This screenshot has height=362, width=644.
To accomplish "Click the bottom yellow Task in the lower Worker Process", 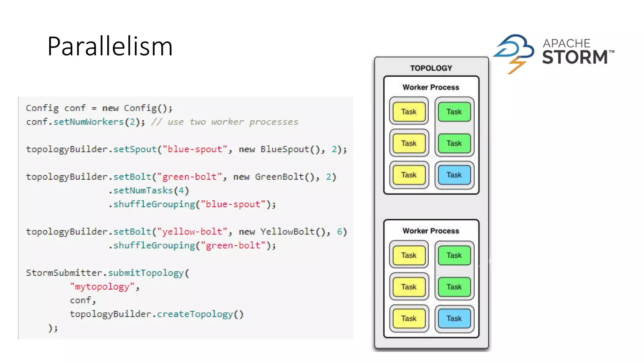I will [x=409, y=318].
